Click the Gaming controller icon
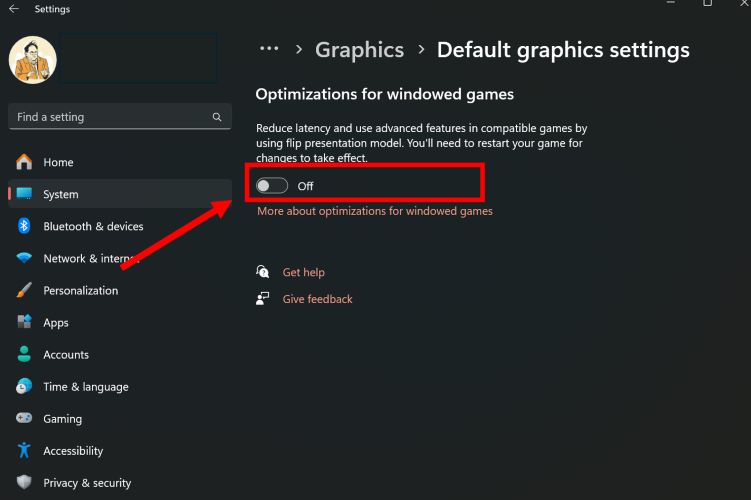 tap(24, 418)
